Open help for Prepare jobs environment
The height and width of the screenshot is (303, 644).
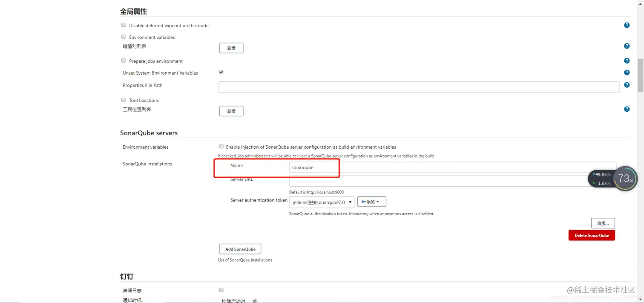pos(627,61)
